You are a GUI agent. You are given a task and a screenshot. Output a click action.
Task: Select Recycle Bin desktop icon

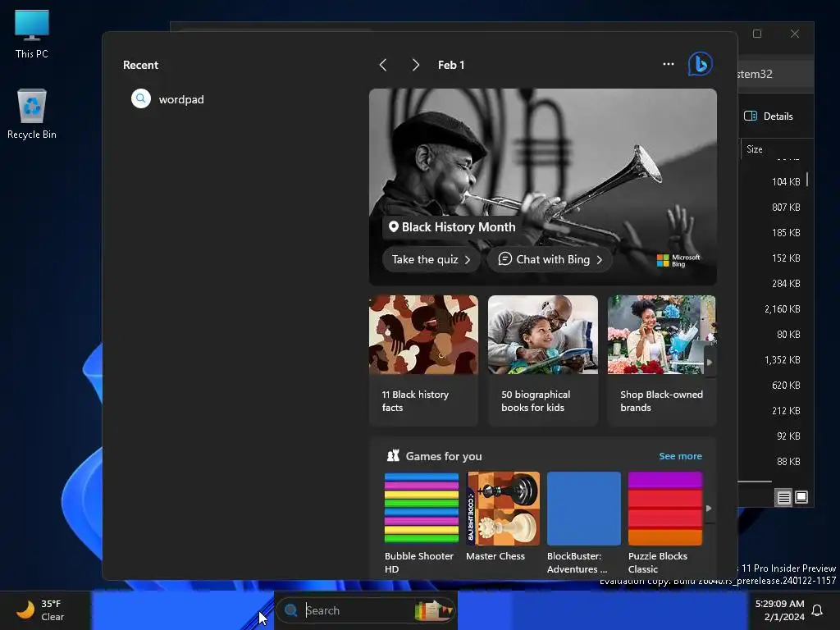pyautogui.click(x=32, y=114)
